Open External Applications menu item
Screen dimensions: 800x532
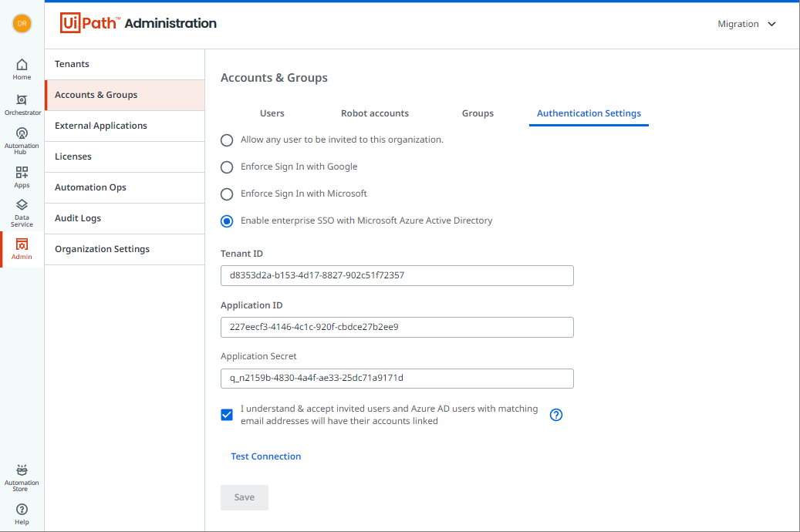[125, 126]
